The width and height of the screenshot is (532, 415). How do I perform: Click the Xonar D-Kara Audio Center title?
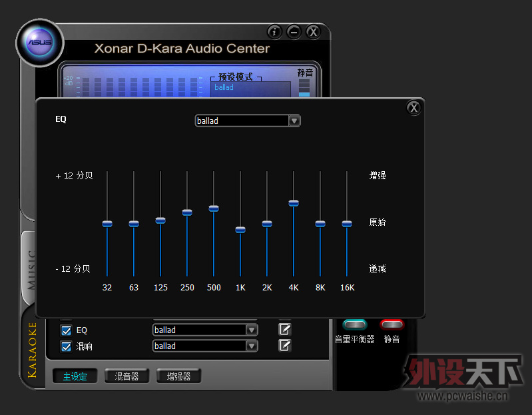click(x=182, y=49)
